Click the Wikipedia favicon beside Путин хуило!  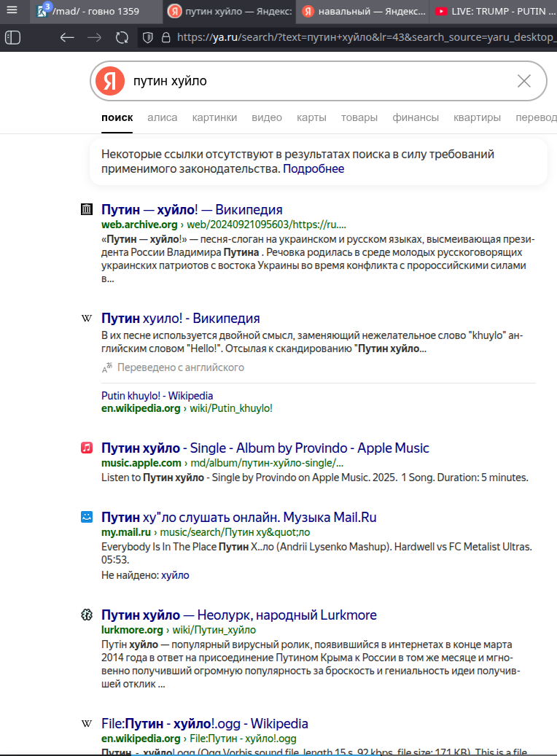coord(86,318)
